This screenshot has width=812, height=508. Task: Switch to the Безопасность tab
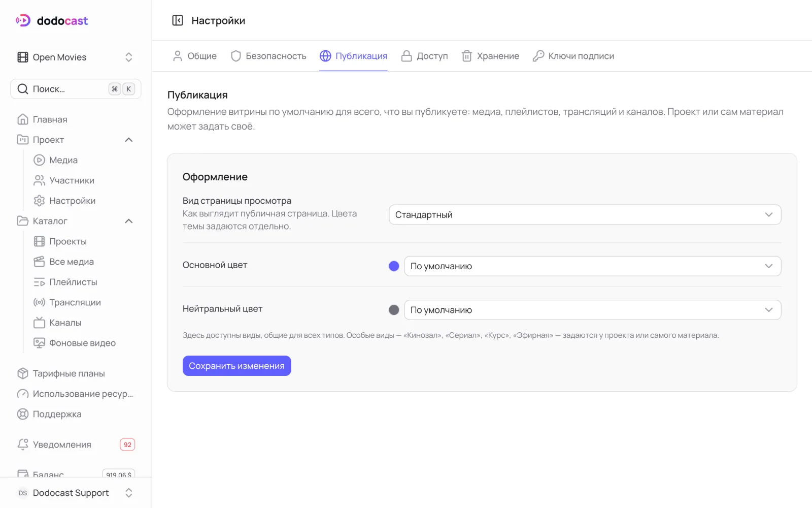pos(268,56)
